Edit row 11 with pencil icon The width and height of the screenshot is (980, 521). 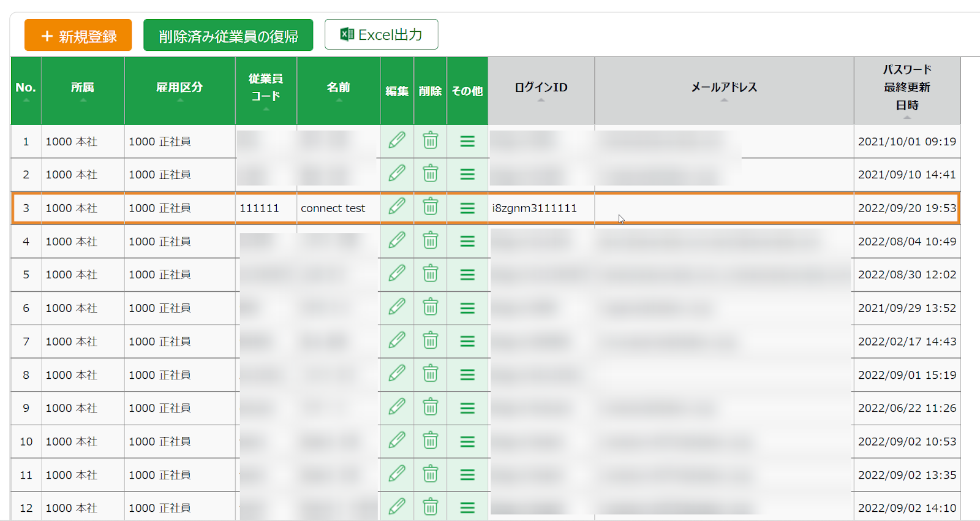click(397, 474)
